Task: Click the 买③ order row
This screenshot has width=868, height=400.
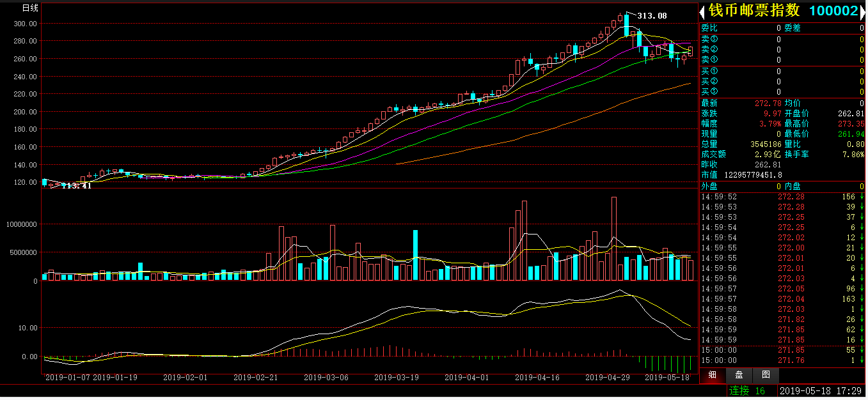Action: click(x=782, y=92)
